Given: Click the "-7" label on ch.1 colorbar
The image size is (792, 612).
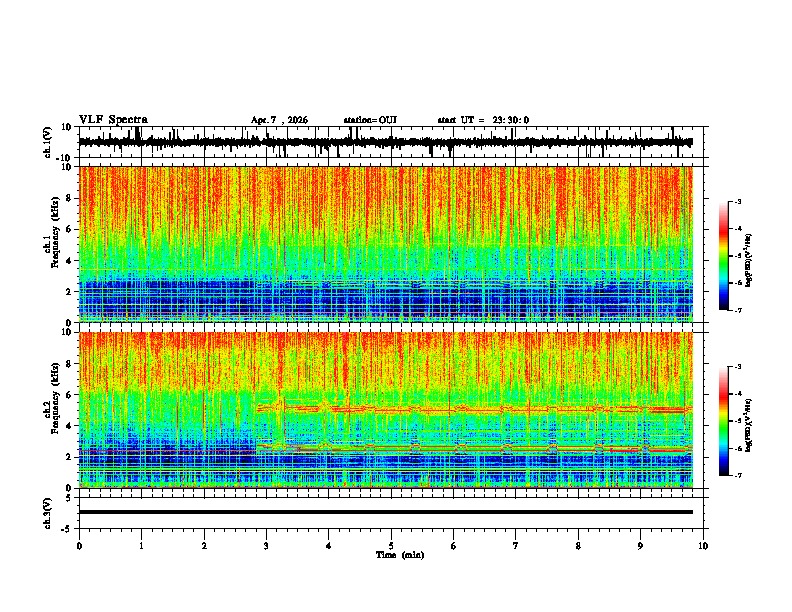Looking at the screenshot, I should click(x=737, y=310).
